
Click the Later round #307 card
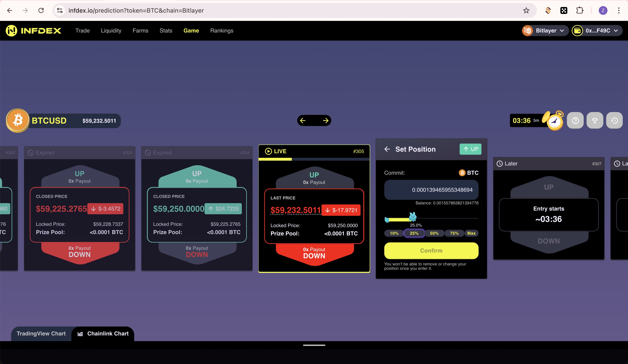[549, 208]
